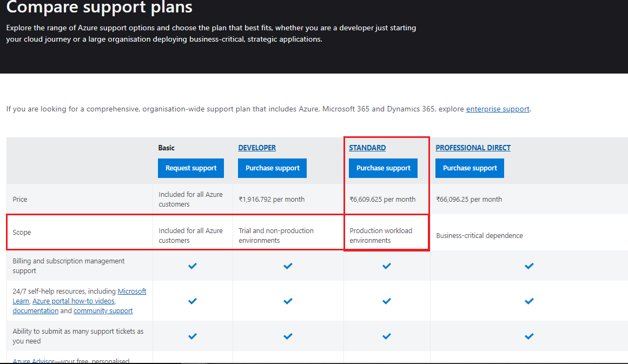The image size is (628, 364).
Task: Open the Azure portal how-to videos link
Action: point(74,301)
